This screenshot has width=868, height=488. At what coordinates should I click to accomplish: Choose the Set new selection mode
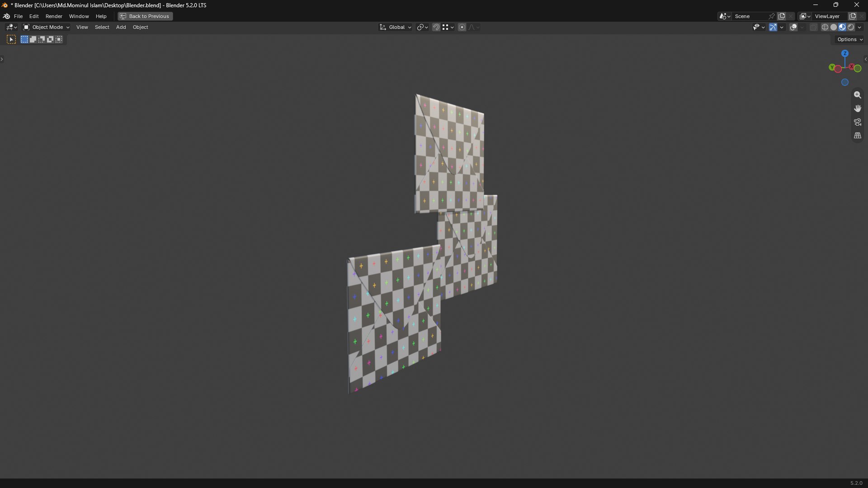pyautogui.click(x=24, y=40)
